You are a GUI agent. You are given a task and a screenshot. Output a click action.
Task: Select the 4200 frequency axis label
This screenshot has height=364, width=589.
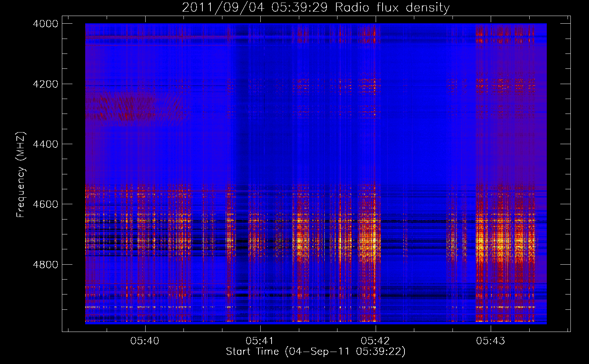(x=46, y=84)
